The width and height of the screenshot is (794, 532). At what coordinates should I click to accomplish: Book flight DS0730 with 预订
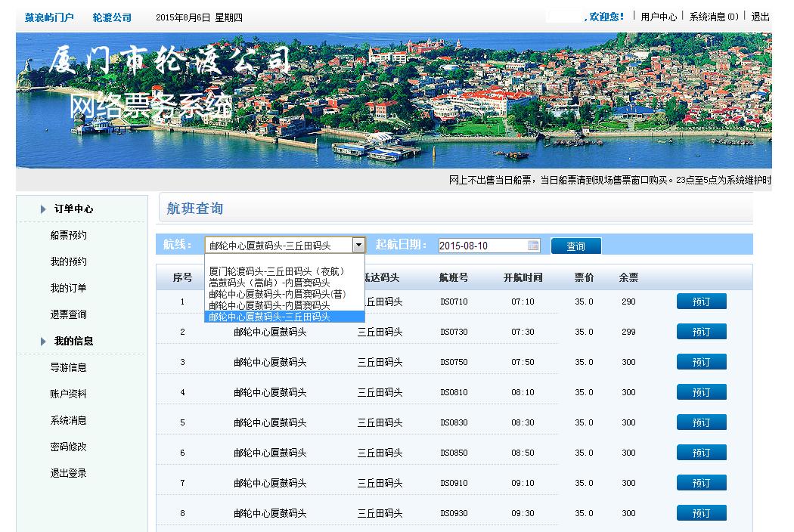(701, 332)
